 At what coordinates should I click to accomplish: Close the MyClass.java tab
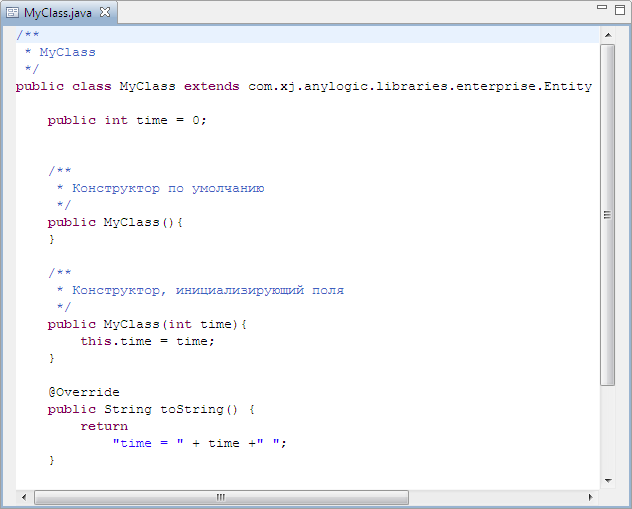click(105, 12)
